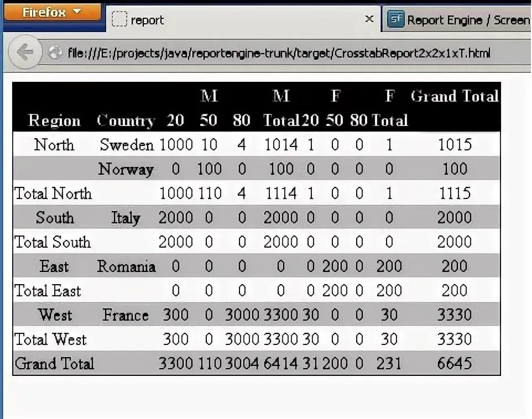The height and width of the screenshot is (419, 532).
Task: Click the orange Firefox button dropdown arrow
Action: 77,11
